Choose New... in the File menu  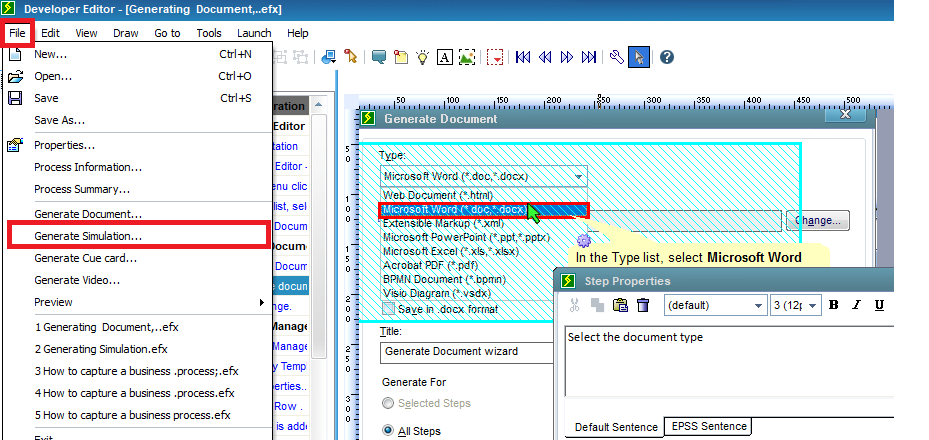coord(139,54)
